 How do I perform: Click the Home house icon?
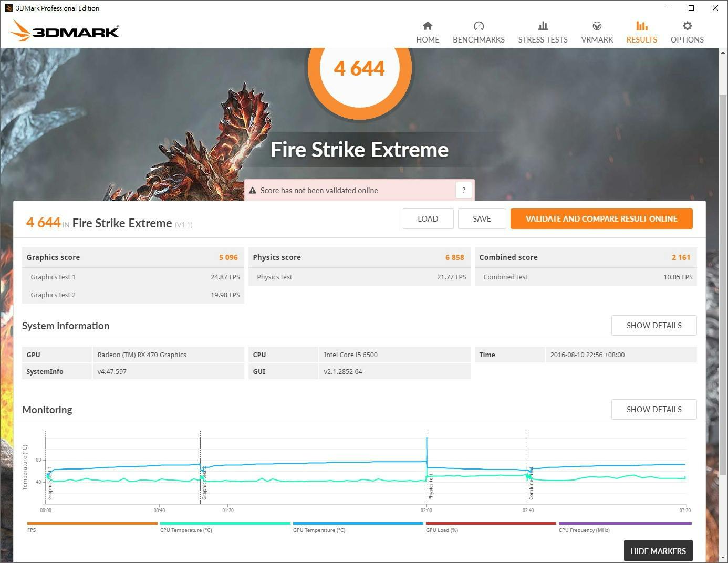pos(428,26)
